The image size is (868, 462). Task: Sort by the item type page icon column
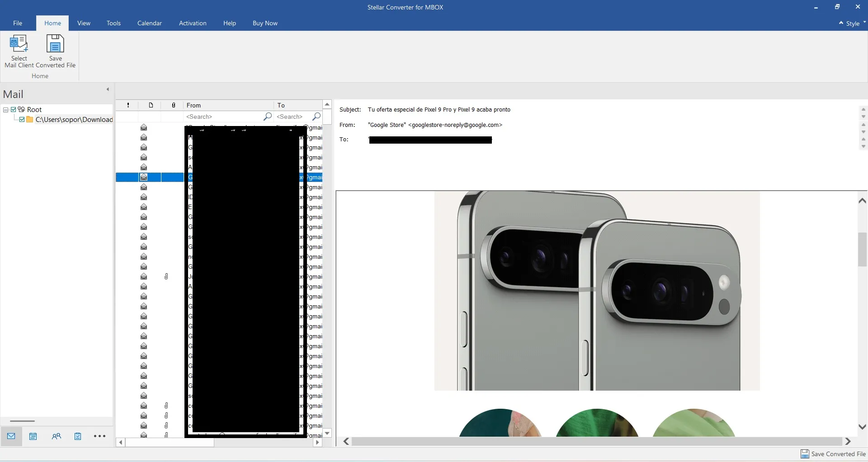click(x=151, y=105)
